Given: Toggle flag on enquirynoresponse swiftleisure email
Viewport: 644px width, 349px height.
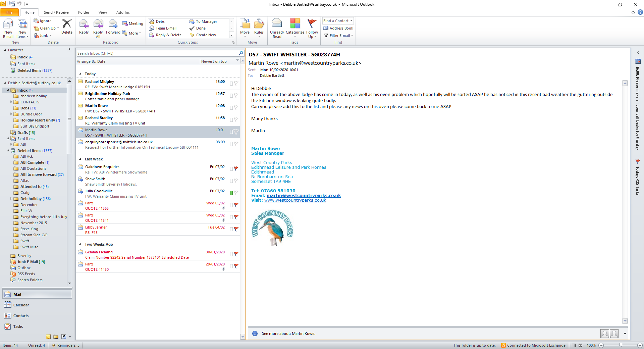Looking at the screenshot, I should click(x=236, y=144).
